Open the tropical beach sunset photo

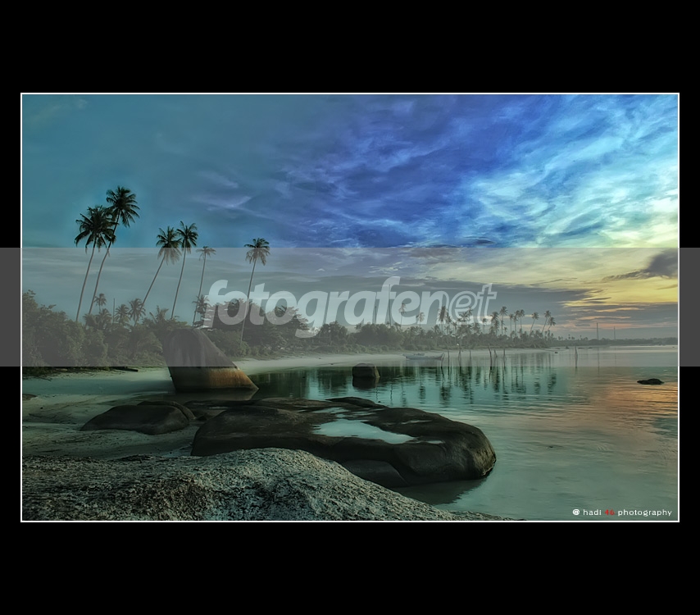[x=350, y=307]
